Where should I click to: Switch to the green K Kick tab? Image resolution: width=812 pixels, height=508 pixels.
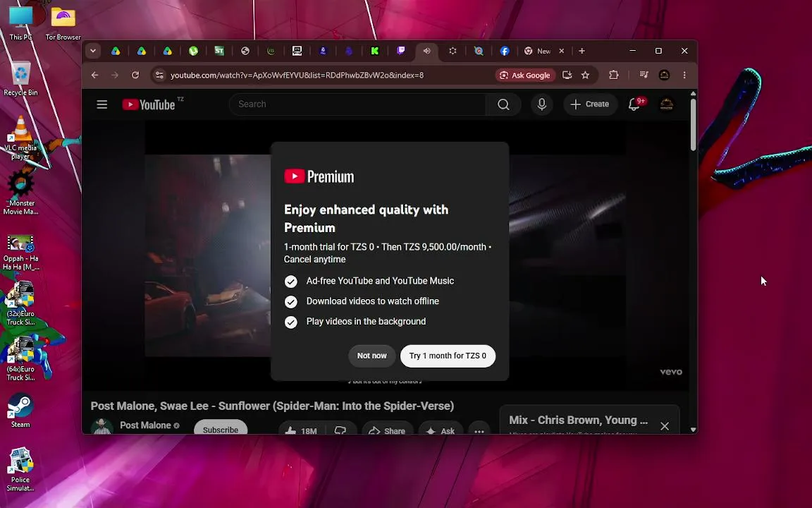point(374,51)
